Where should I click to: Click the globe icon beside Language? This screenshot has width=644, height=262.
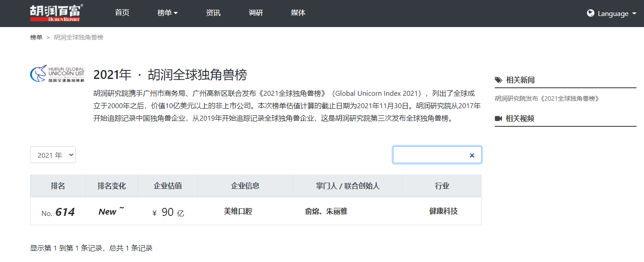click(590, 13)
